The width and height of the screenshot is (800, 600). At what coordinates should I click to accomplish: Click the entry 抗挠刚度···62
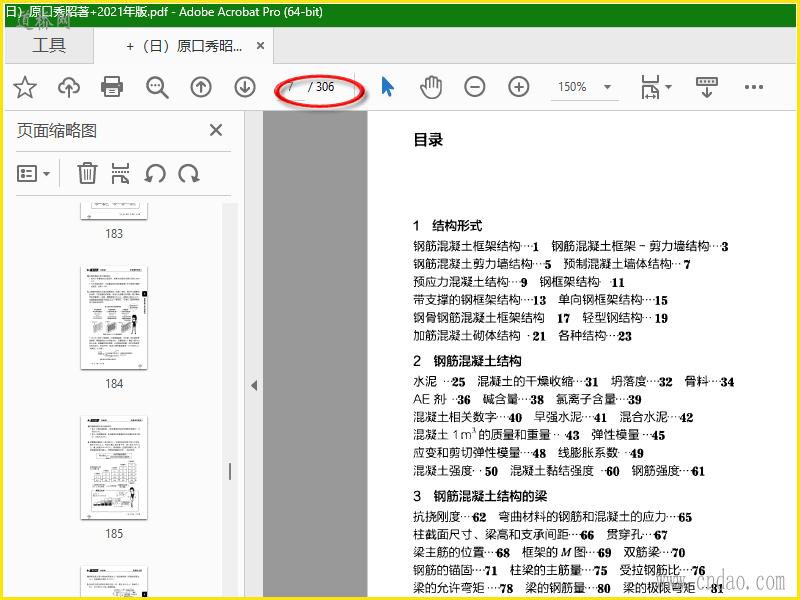click(449, 517)
